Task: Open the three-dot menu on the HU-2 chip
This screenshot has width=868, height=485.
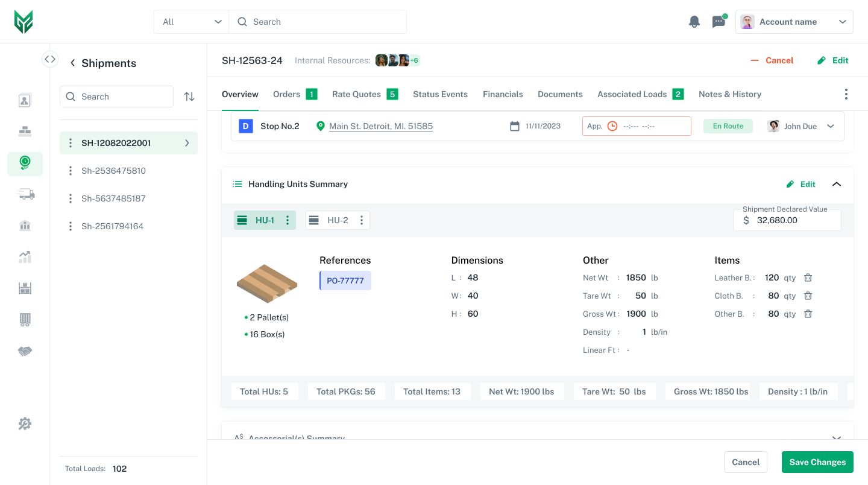Action: point(362,220)
